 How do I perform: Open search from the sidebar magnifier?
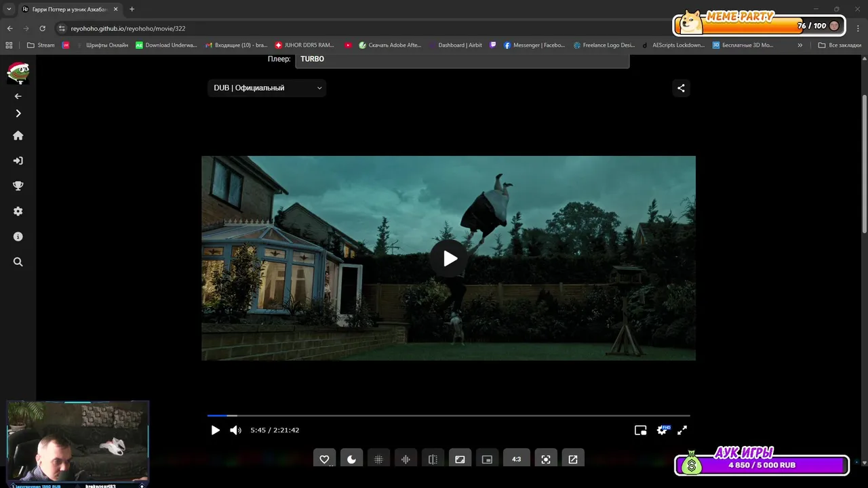pos(18,262)
